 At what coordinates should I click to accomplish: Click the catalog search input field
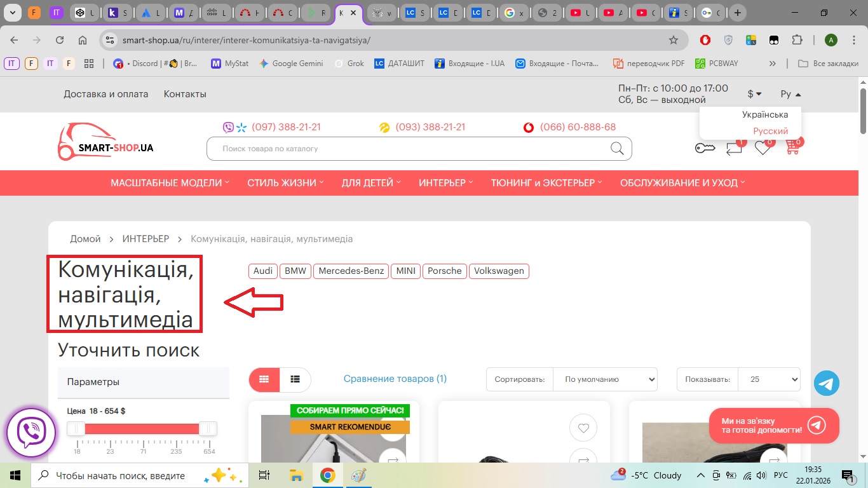(407, 149)
